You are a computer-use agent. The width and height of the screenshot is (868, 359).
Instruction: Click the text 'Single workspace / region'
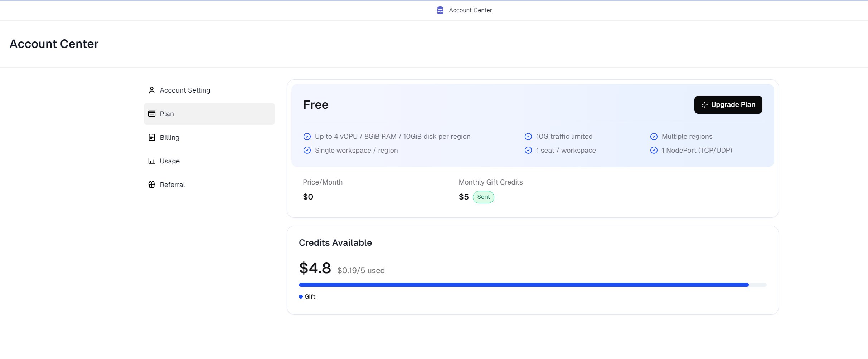[x=357, y=151]
